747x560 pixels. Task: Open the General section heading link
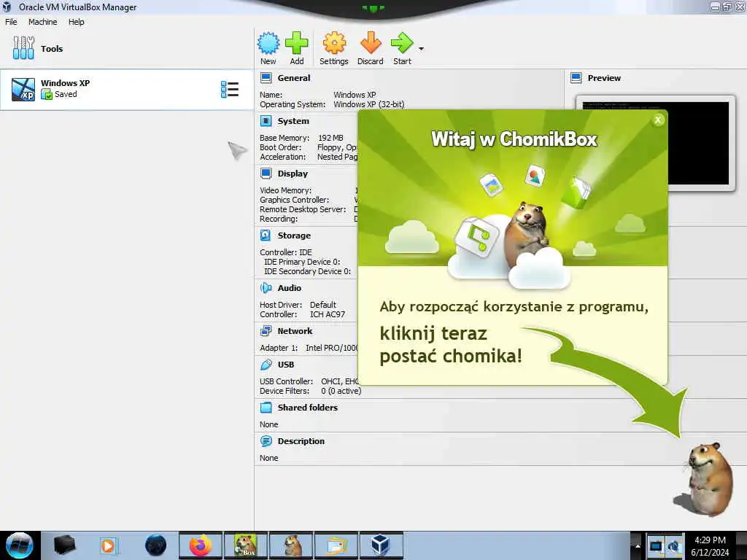click(x=293, y=77)
